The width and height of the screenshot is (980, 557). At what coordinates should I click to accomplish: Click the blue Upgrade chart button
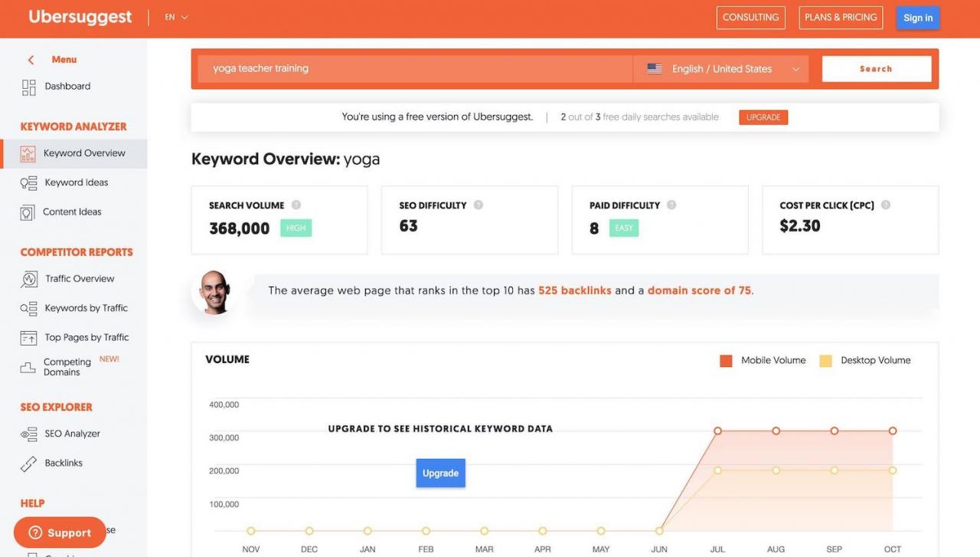pos(440,473)
